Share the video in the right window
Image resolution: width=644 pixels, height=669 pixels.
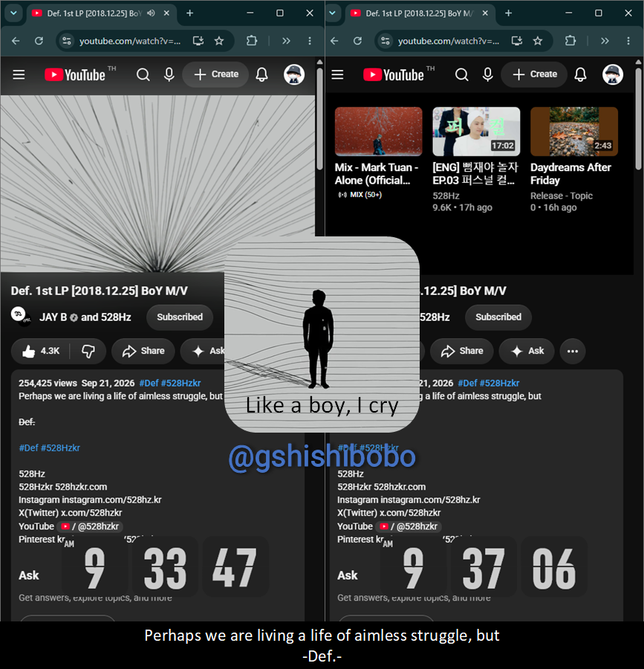pos(462,351)
